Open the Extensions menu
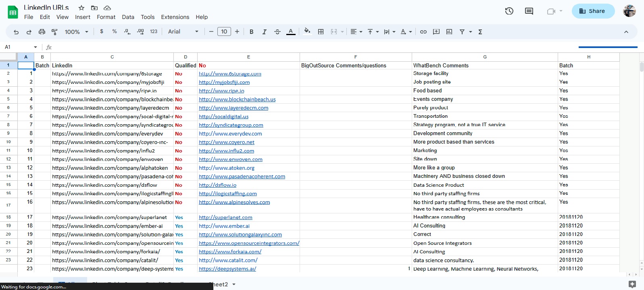 point(175,17)
